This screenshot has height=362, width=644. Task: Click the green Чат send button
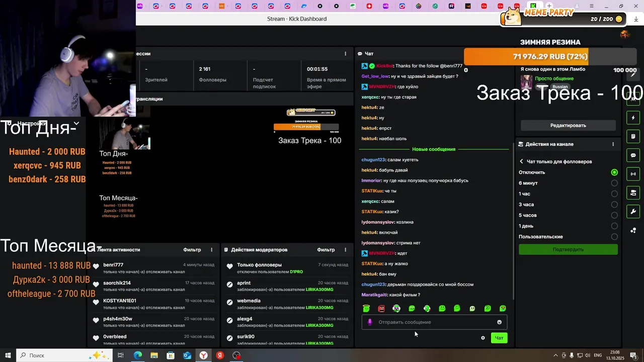click(x=499, y=338)
